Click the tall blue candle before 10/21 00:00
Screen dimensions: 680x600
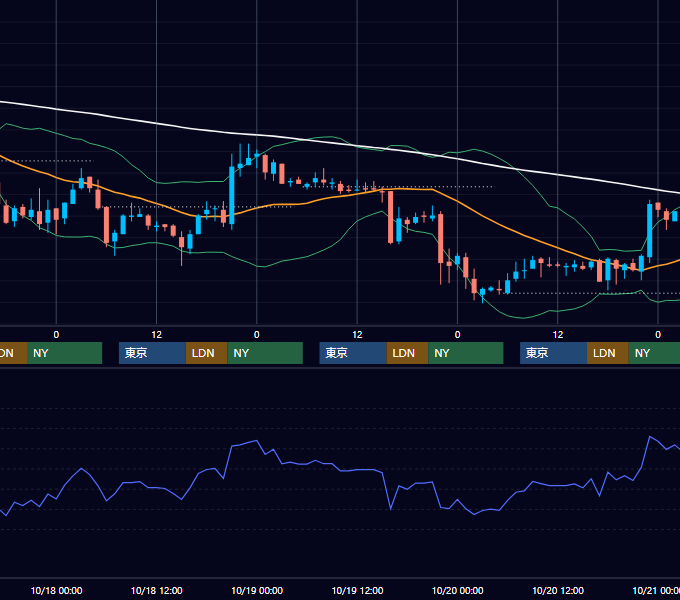tap(650, 230)
